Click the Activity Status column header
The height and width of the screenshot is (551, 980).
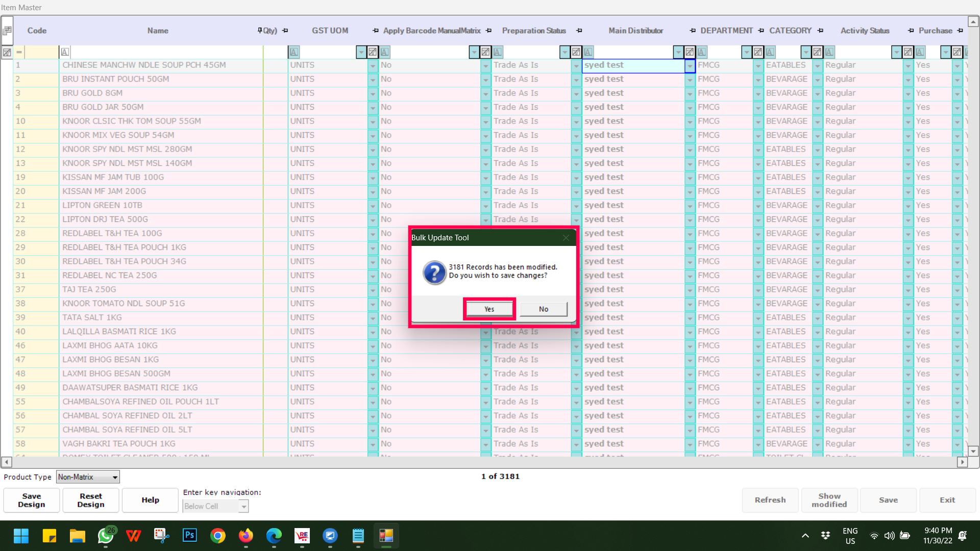[865, 31]
